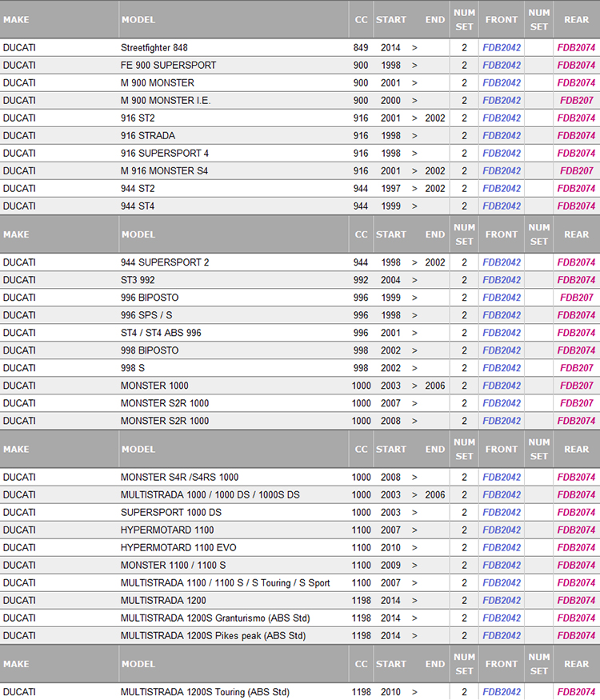Open rear link for MULTISTRADA 1200S Touring
600x700 pixels.
tap(576, 692)
